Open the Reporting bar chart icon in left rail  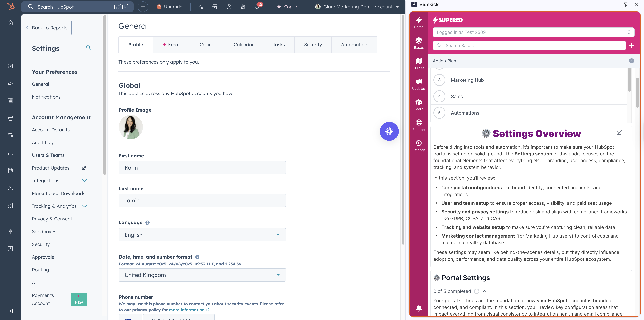[10, 205]
